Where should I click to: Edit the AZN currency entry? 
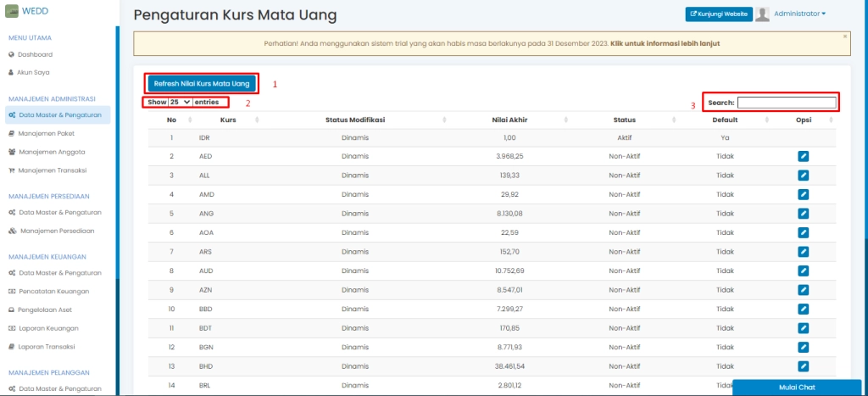click(804, 290)
